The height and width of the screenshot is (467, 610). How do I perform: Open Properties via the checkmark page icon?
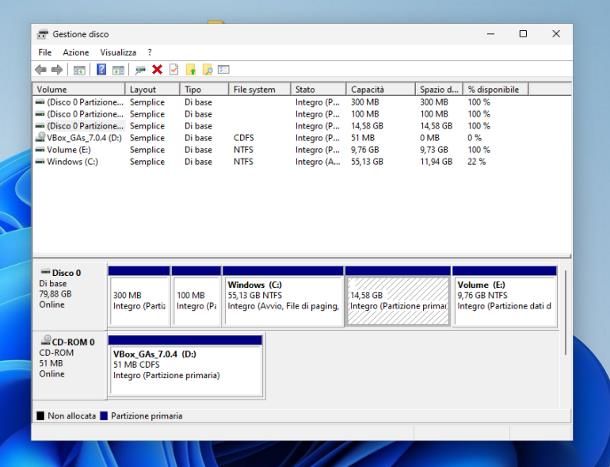pos(174,70)
